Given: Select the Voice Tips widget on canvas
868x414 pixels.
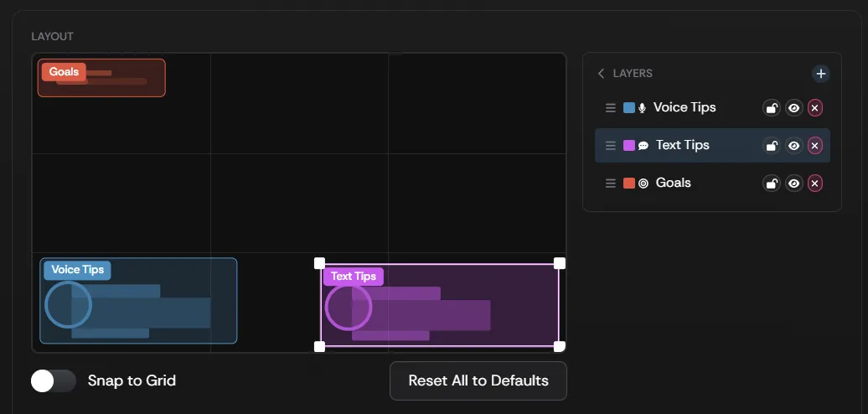Looking at the screenshot, I should pyautogui.click(x=138, y=301).
